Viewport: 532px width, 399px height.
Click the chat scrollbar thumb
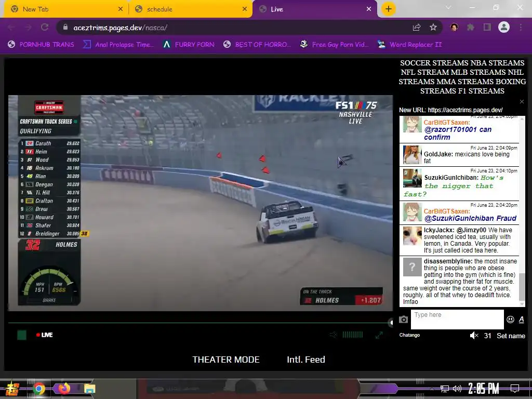click(522, 286)
